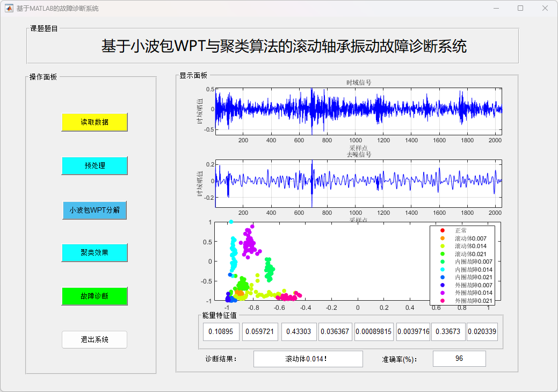Select energy value field showing 0.10895
This screenshot has width=558, height=392.
pos(221,332)
